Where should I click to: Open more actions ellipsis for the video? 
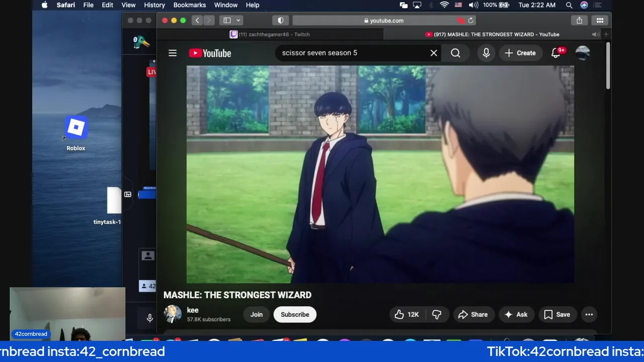pyautogui.click(x=589, y=314)
